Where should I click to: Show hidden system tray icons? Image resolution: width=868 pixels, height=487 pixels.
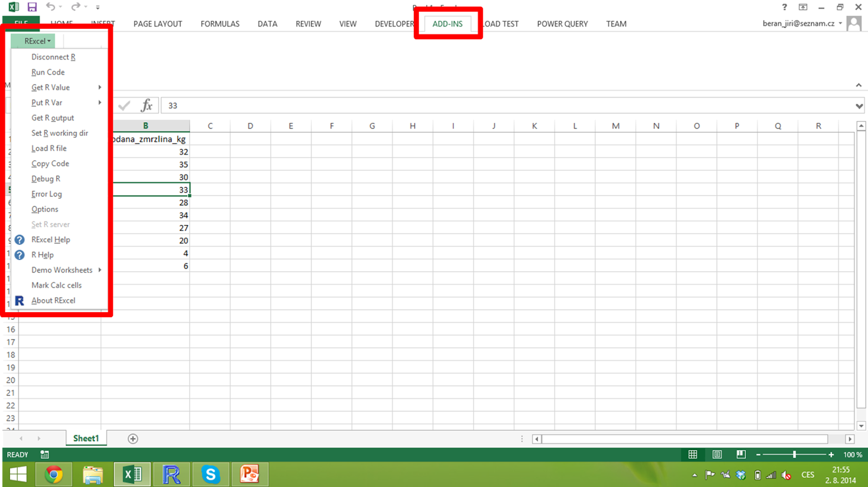(x=694, y=475)
